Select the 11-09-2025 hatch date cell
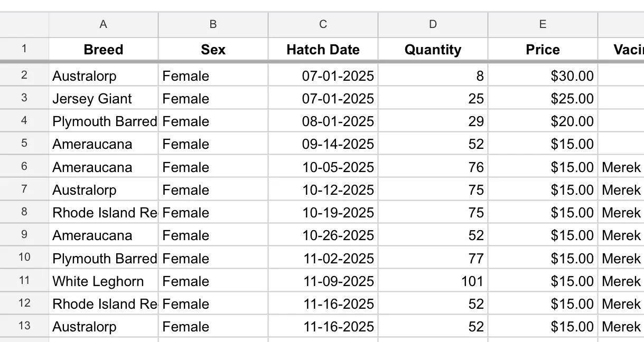This screenshot has height=342, width=644. click(323, 281)
